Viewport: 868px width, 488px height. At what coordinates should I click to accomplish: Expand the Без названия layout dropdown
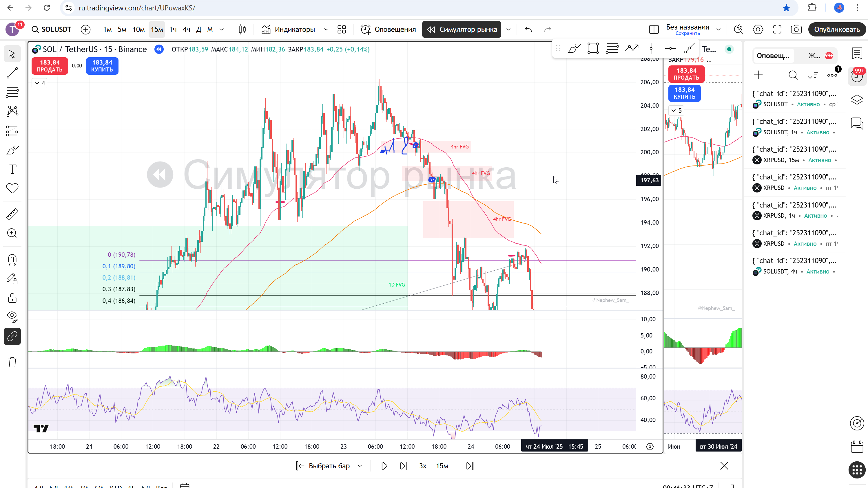pyautogui.click(x=719, y=30)
